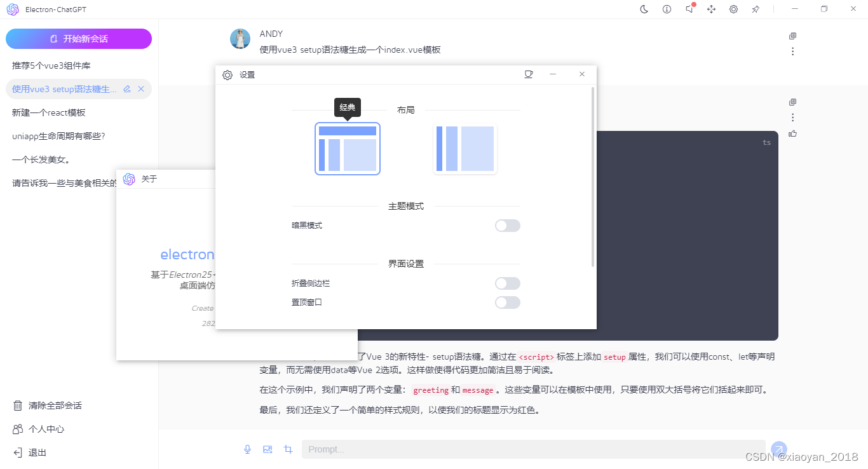Click the Electron-ChatGPT logo in title bar
This screenshot has height=469, width=868.
click(x=13, y=10)
